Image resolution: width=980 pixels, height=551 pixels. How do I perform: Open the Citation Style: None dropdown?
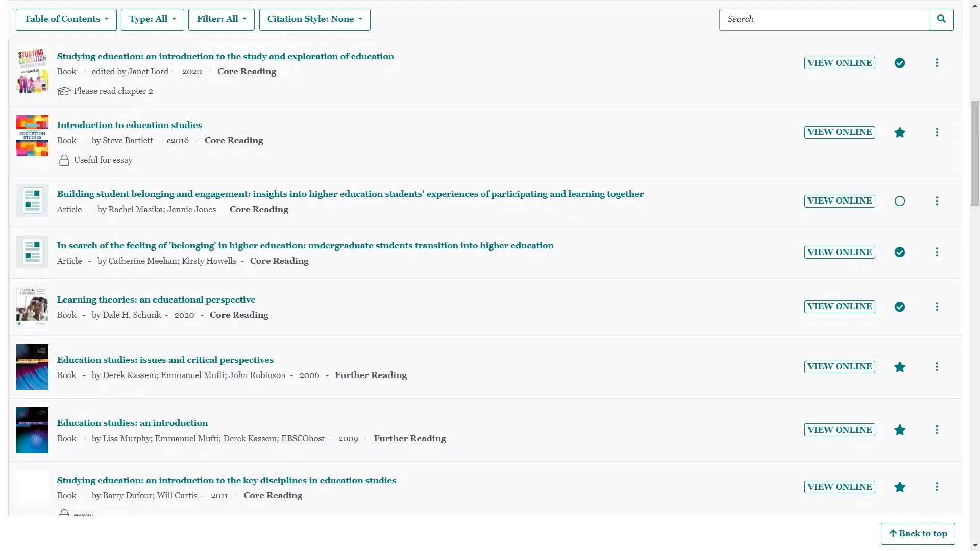tap(314, 19)
